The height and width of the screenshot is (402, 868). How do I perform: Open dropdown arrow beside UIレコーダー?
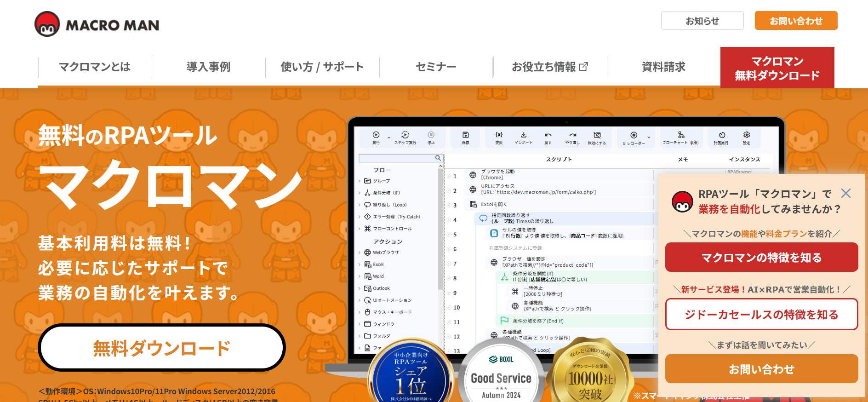tap(649, 137)
